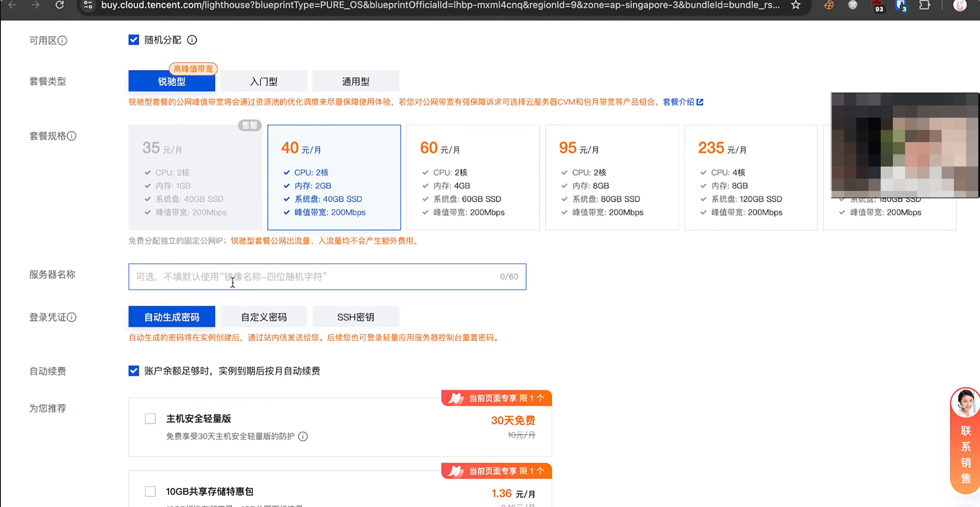Reload the page with the browser refresh icon

pyautogui.click(x=60, y=5)
